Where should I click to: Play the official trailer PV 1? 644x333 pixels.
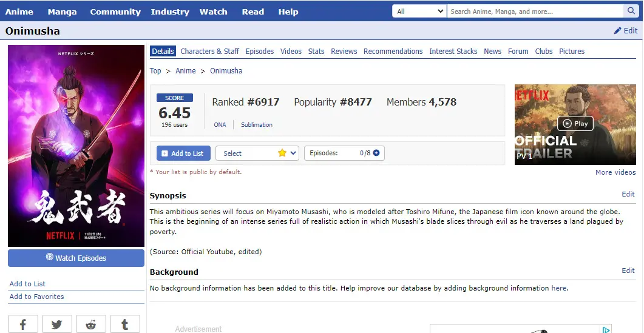click(575, 124)
